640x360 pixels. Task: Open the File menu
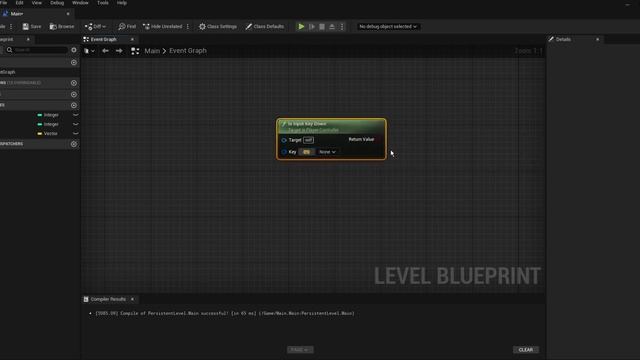(4, 3)
